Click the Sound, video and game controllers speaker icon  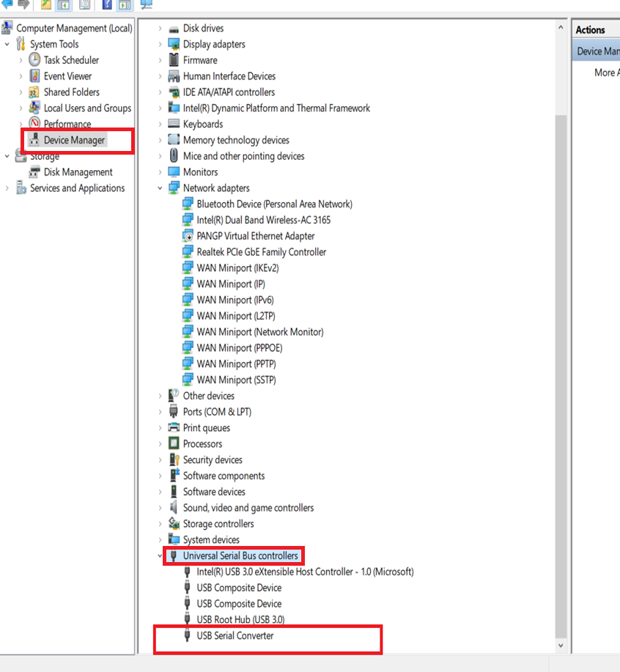coord(174,508)
